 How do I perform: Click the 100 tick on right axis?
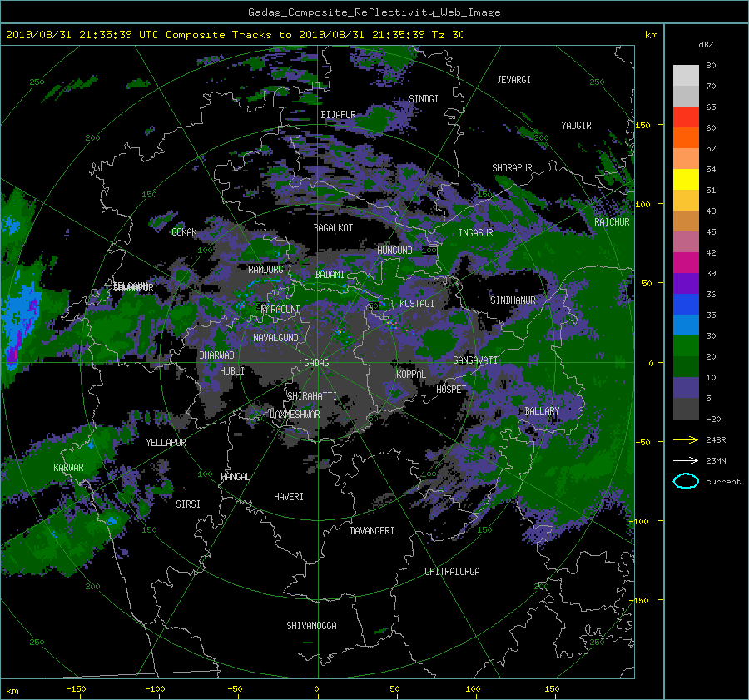pos(643,205)
